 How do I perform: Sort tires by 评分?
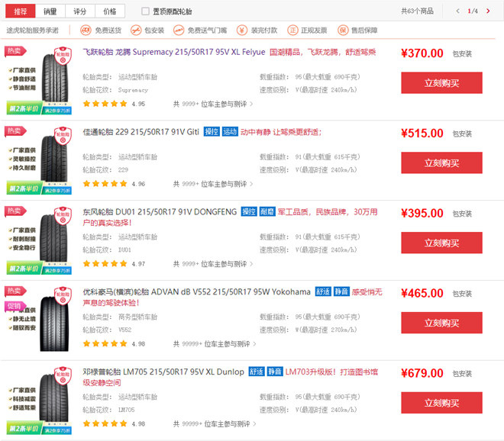point(79,11)
